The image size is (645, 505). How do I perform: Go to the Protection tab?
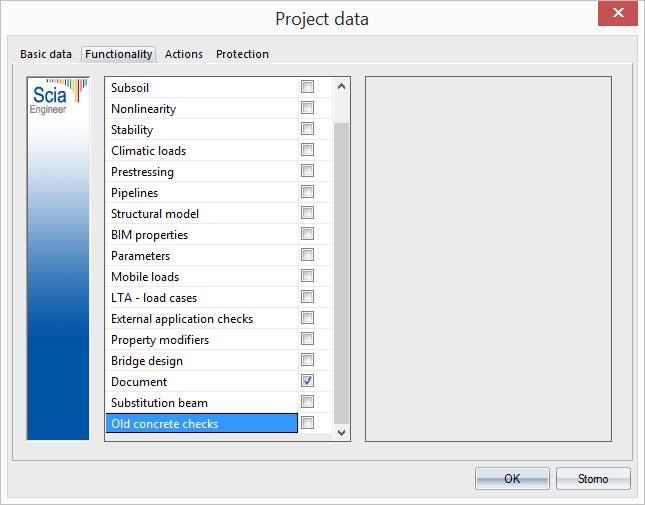242,54
